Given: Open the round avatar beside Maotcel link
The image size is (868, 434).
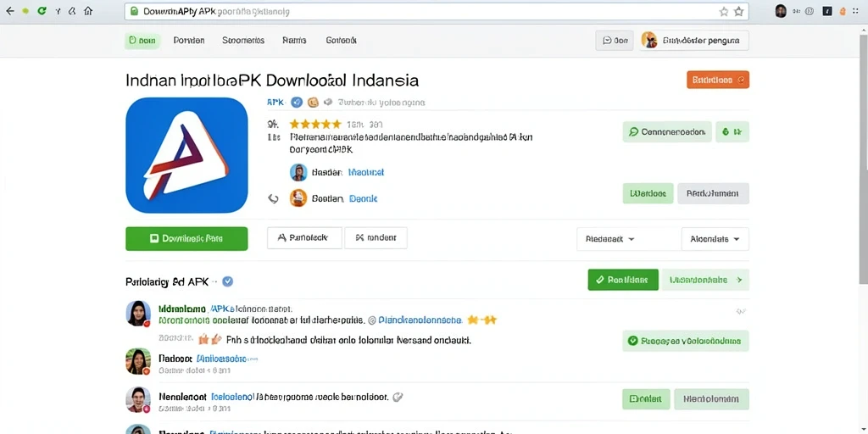Looking at the screenshot, I should [x=298, y=172].
